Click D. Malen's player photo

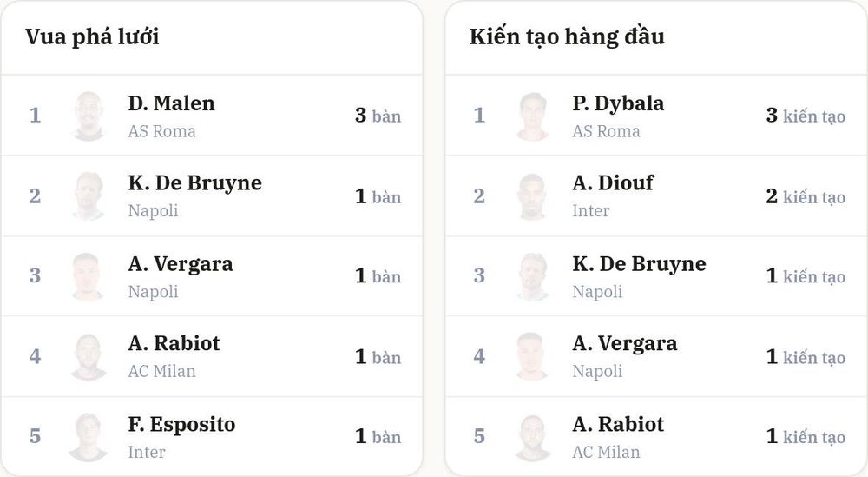coord(88,116)
